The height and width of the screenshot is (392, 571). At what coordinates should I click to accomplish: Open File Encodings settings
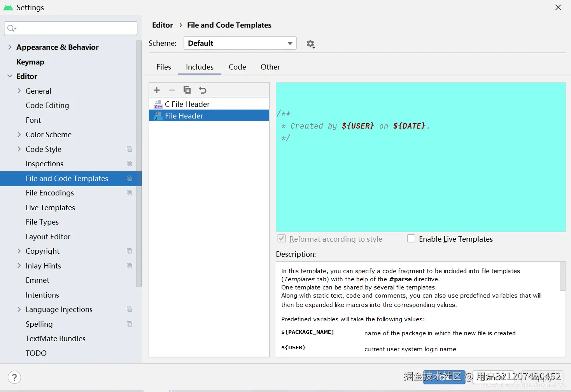click(x=50, y=193)
